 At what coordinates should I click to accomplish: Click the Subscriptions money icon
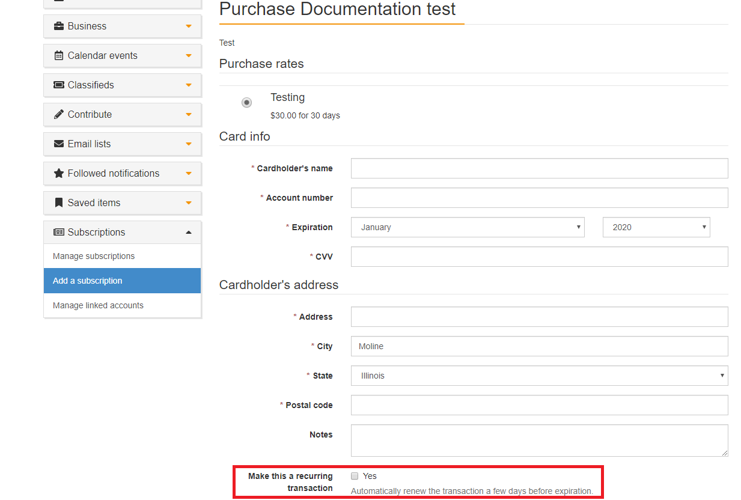coord(59,232)
